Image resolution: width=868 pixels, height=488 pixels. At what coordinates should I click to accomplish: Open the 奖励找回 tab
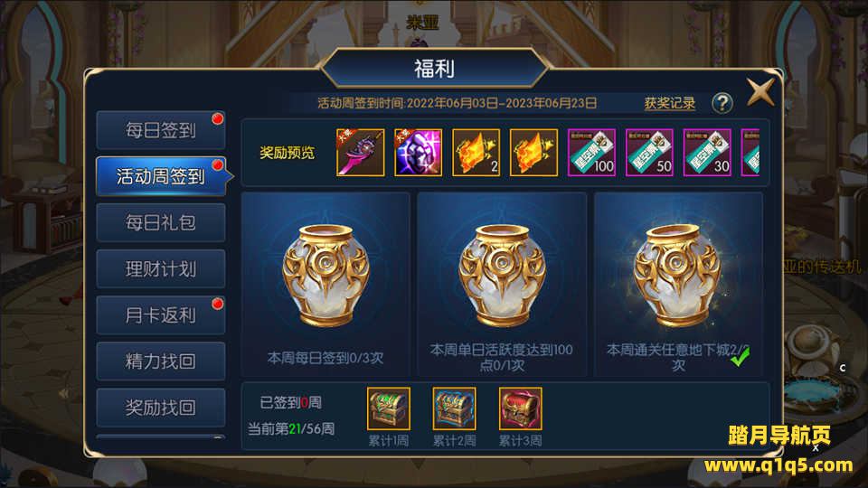coord(161,408)
